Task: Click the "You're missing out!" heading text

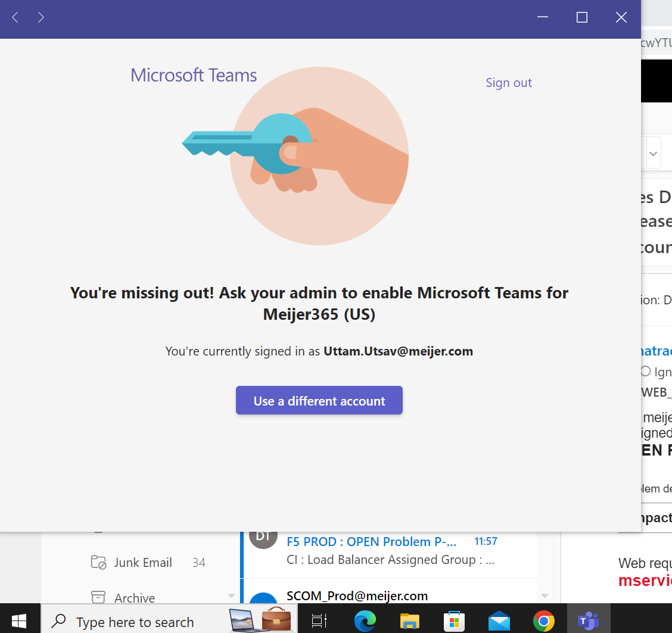Action: pos(319,303)
